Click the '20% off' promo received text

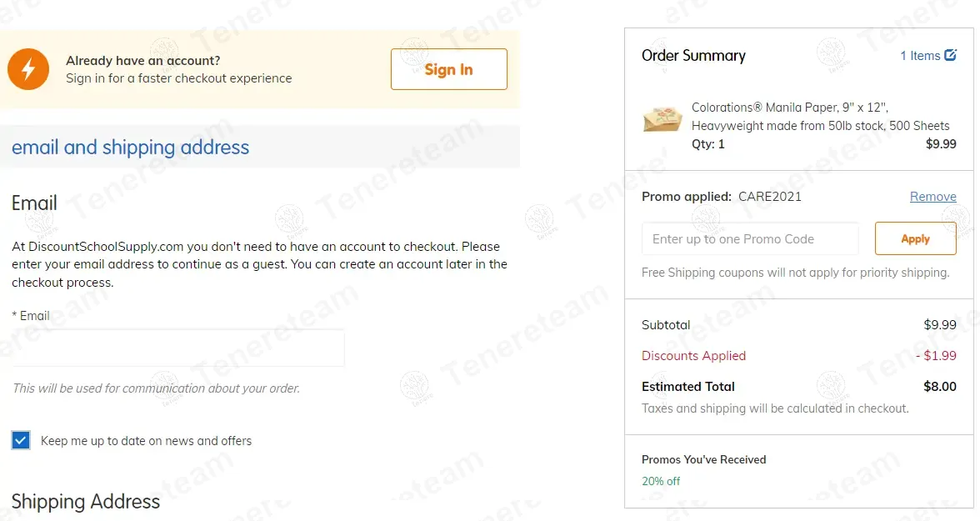click(661, 481)
